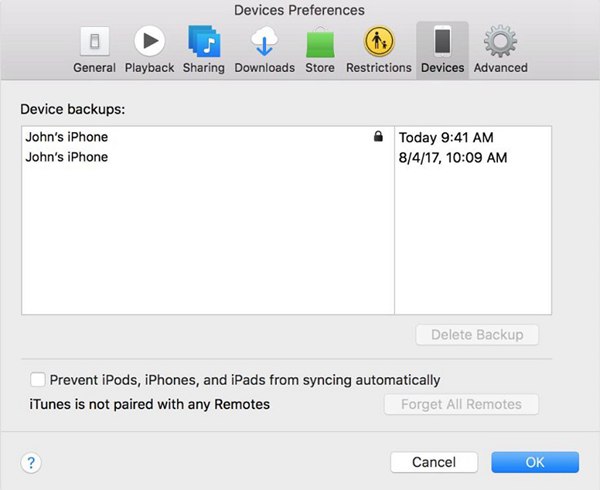Open Advanced gear icon
Screen dimensions: 600x490
point(500,42)
